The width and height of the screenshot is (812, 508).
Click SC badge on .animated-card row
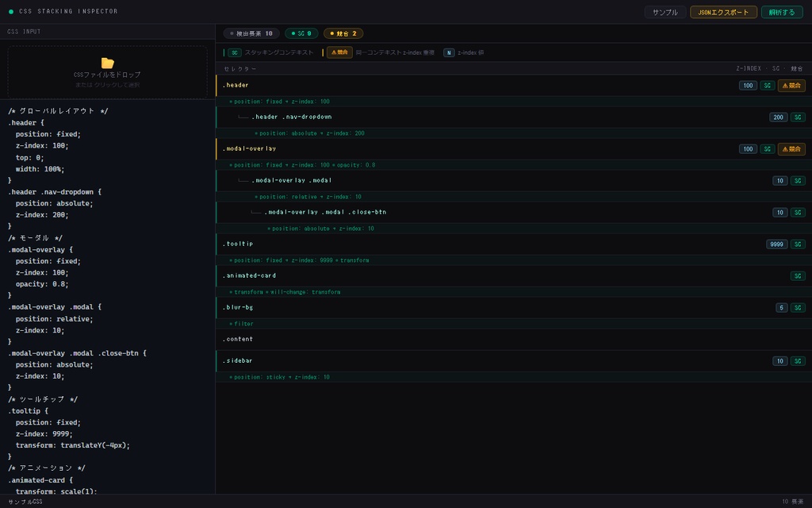pyautogui.click(x=798, y=275)
